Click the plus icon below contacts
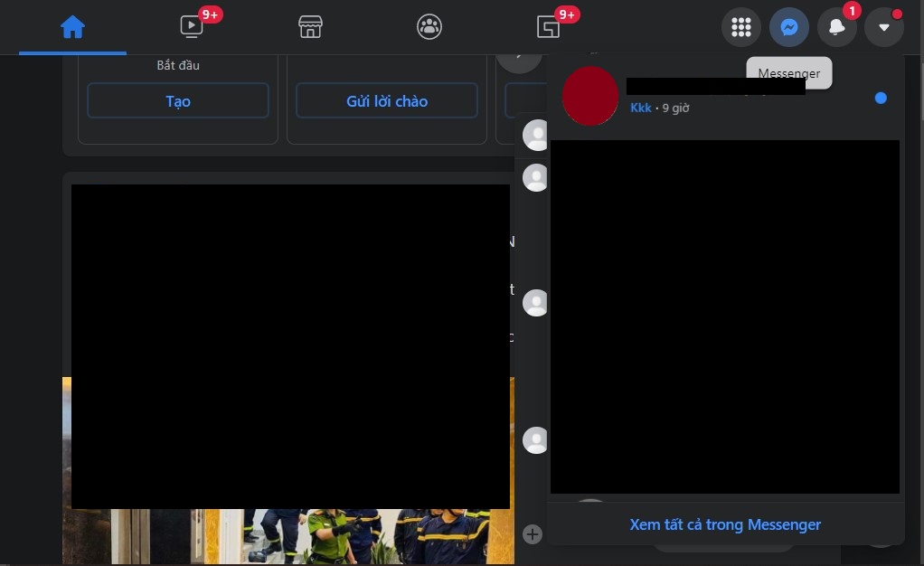 pos(533,534)
